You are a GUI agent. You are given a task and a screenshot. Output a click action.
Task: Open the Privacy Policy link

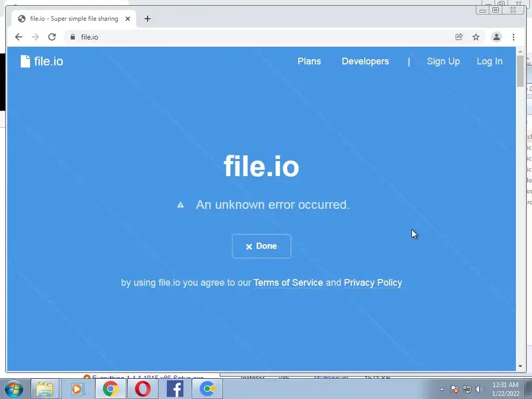tap(373, 283)
